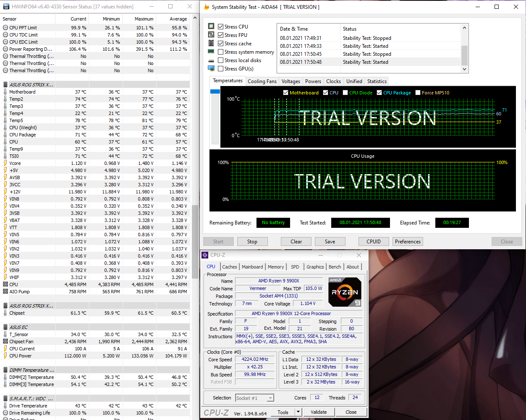Click the Core Speed 4224.02 MHz field
526x420 pixels.
pyautogui.click(x=255, y=359)
